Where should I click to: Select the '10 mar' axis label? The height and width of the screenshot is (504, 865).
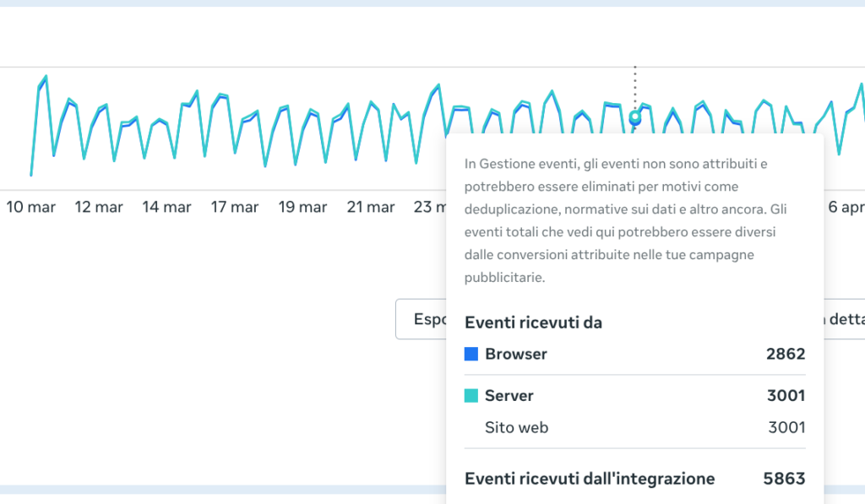click(31, 208)
